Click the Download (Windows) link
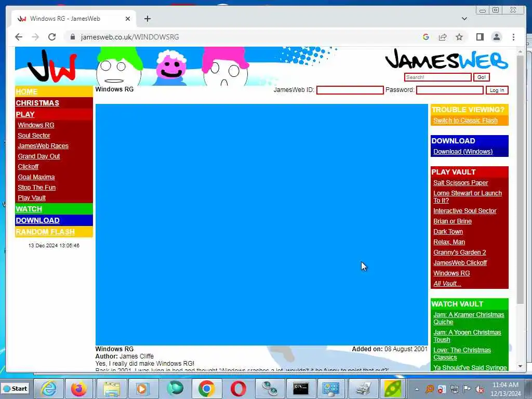 click(463, 152)
